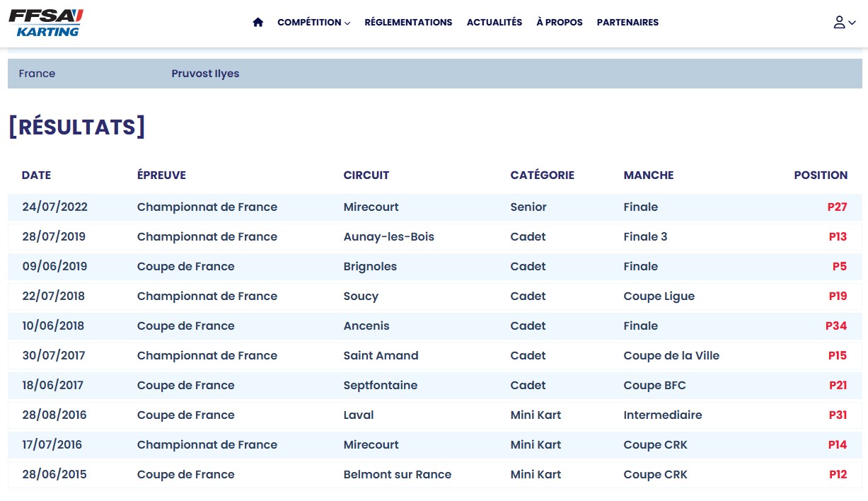Open the user account icon

point(839,23)
